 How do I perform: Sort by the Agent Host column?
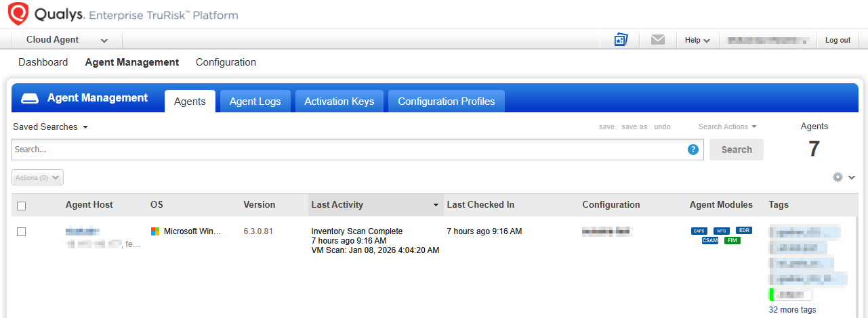tap(89, 204)
